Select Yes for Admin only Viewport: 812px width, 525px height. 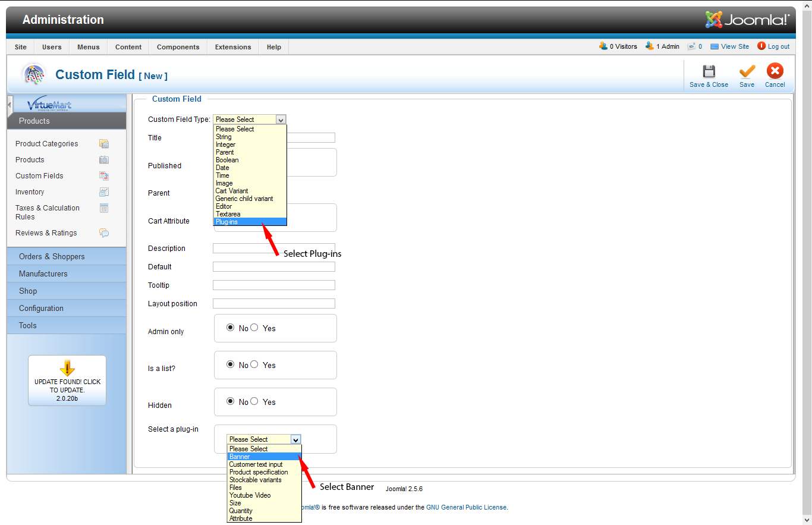coord(254,328)
